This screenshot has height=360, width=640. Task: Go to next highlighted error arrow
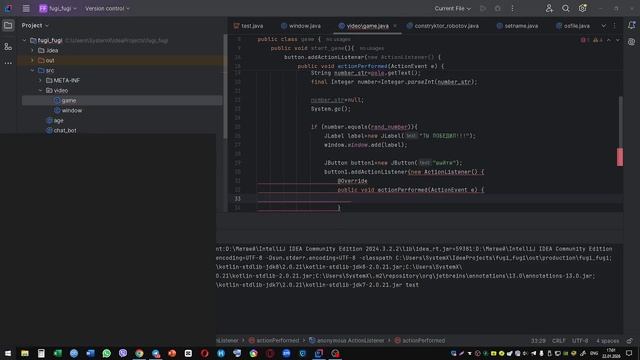618,40
